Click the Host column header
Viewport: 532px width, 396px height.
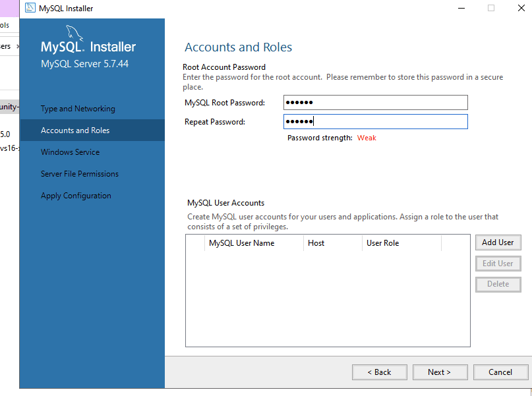click(x=316, y=243)
